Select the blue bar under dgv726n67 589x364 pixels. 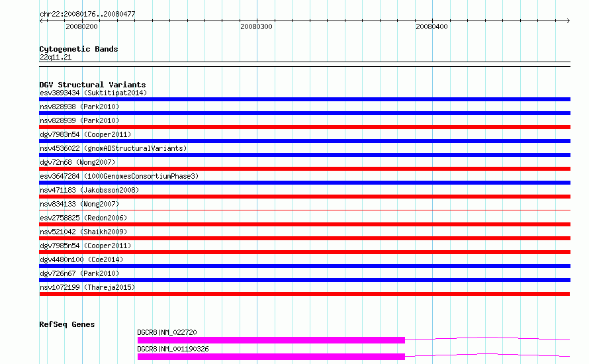click(x=304, y=280)
